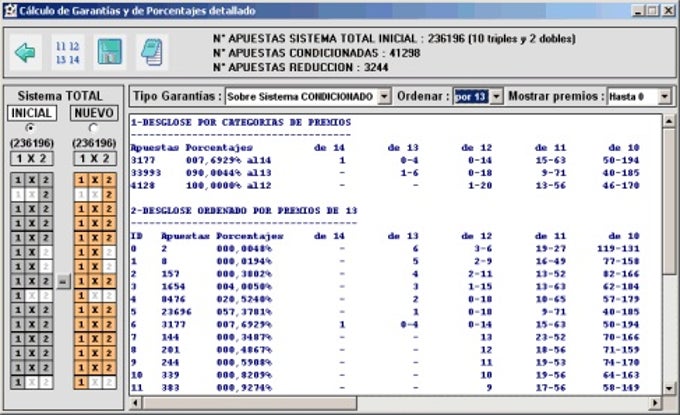
Task: Select the NUEVO system radio button
Action: (x=93, y=128)
